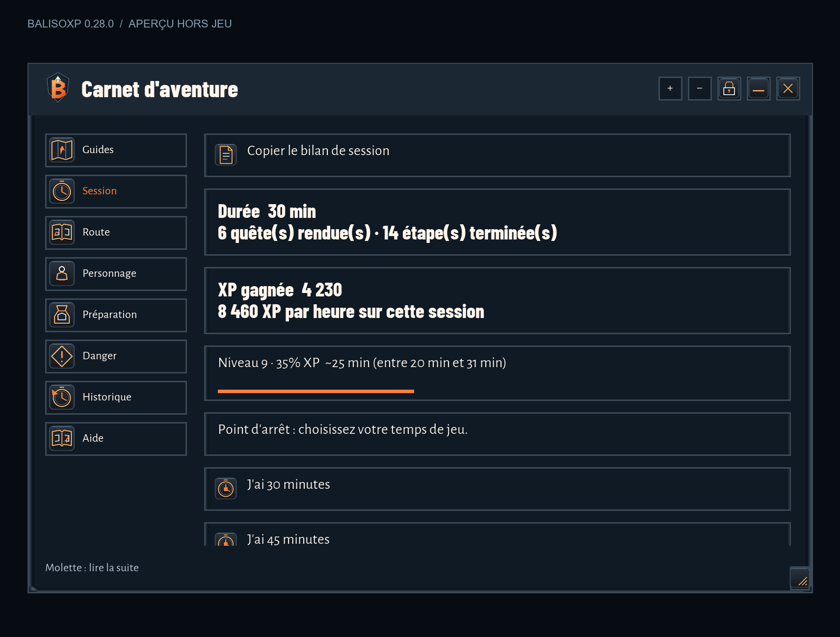This screenshot has height=637, width=840.
Task: Click the Guides map icon
Action: pos(62,150)
